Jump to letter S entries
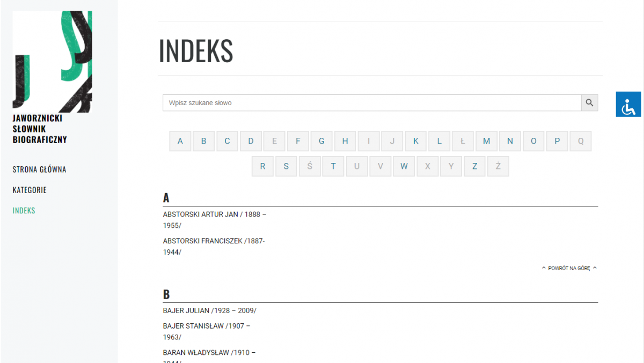 (286, 166)
